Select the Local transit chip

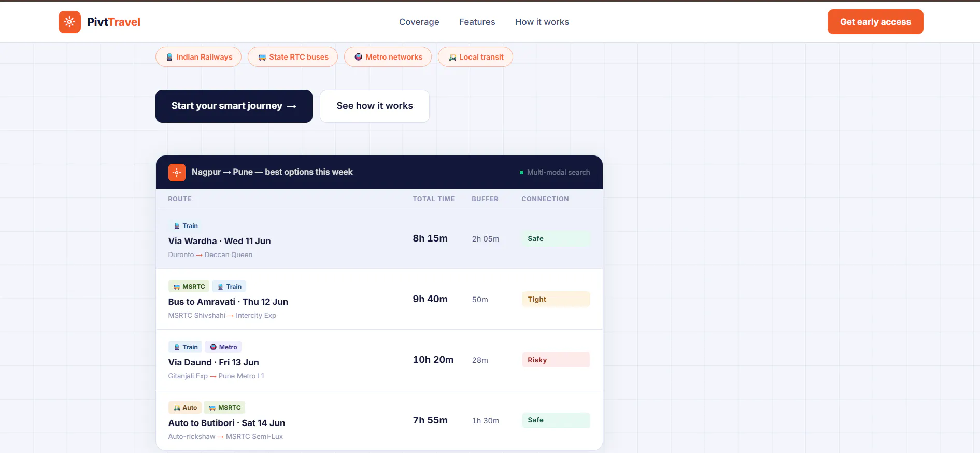click(x=475, y=57)
